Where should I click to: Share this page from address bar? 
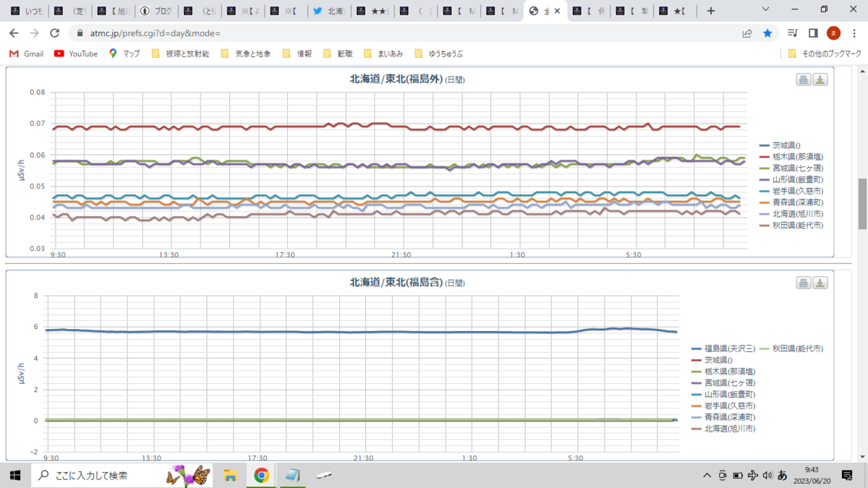point(747,33)
